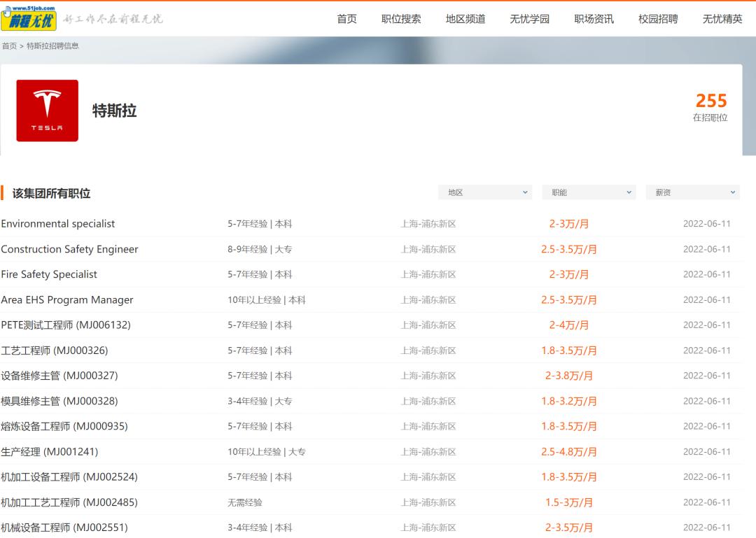
Task: Open Construction Safety Engineer job listing
Action: (69, 249)
